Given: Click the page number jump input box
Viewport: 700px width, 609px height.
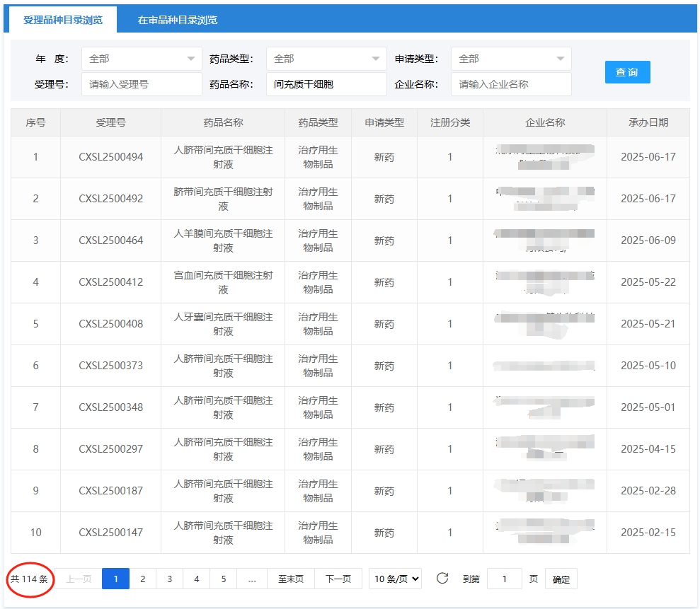Looking at the screenshot, I should point(505,579).
